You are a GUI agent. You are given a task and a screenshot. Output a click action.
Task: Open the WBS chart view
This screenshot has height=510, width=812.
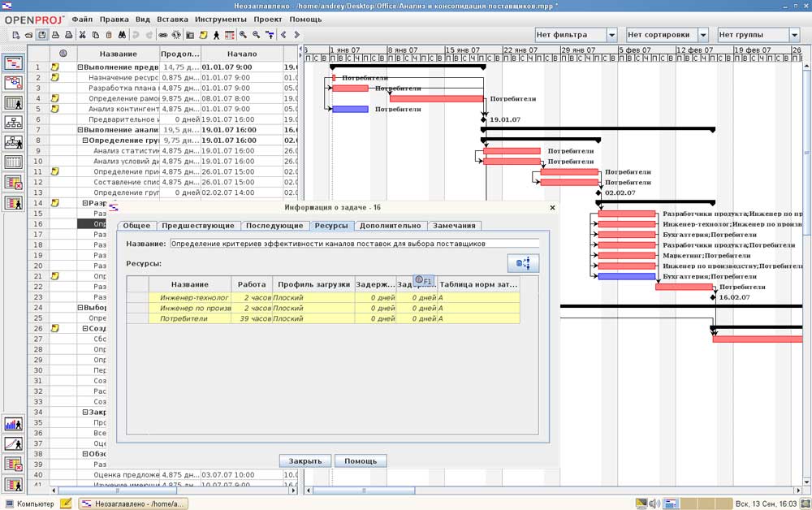(x=14, y=123)
